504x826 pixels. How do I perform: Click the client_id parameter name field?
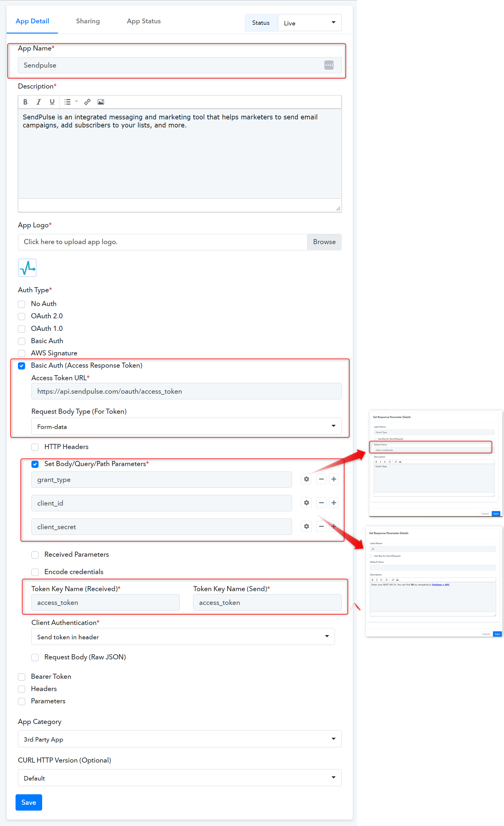click(x=162, y=503)
